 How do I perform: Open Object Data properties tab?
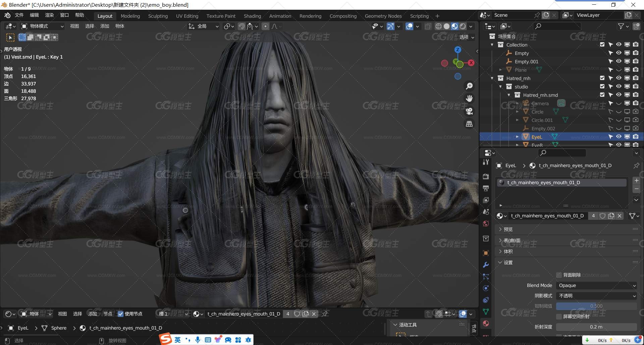[x=486, y=312]
